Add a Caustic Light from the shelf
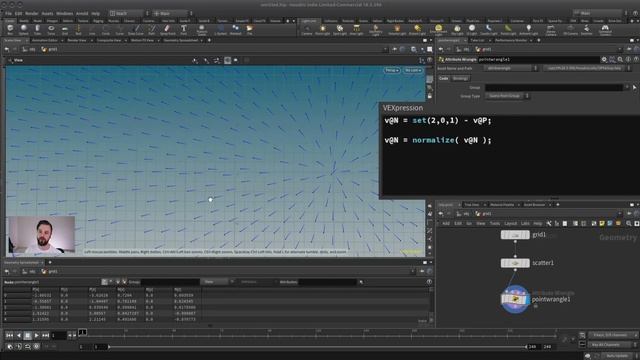Screen dimensions: 640x360 coord(489,29)
